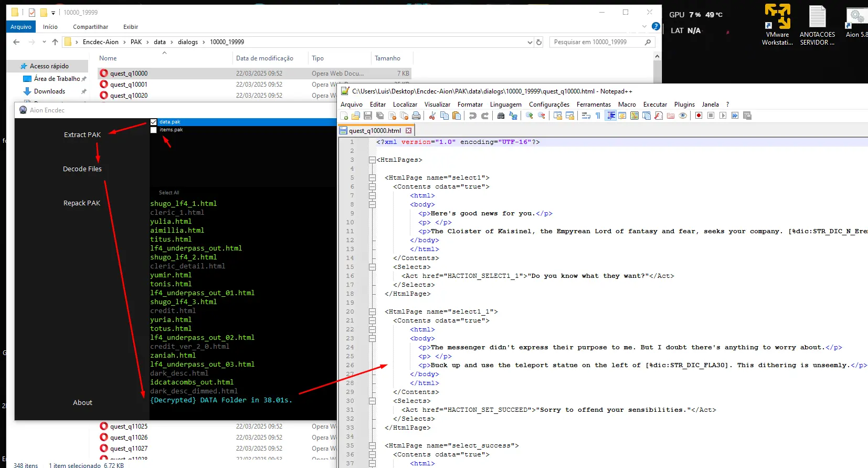Collapse the HtmlPages fold marker on line 3

(x=372, y=160)
